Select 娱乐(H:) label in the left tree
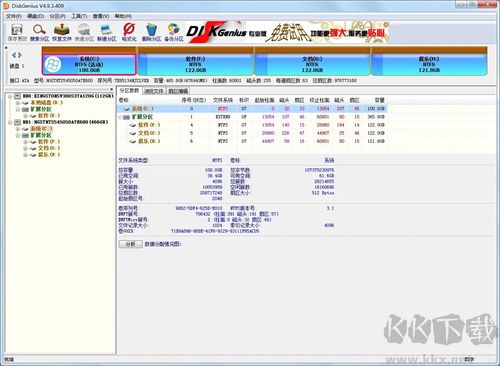Viewport: 500px width, 366px height. point(49,155)
